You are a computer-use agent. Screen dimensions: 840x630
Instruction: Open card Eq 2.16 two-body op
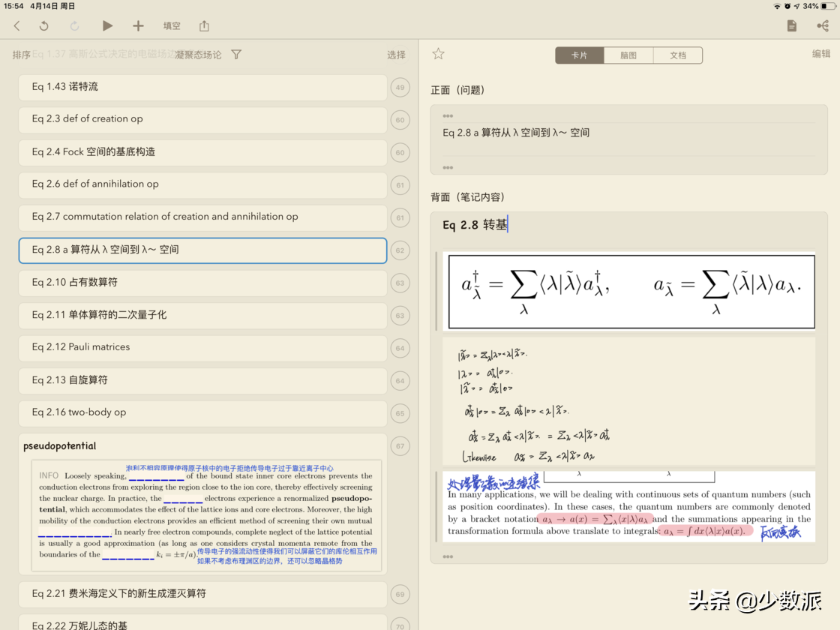tap(202, 413)
